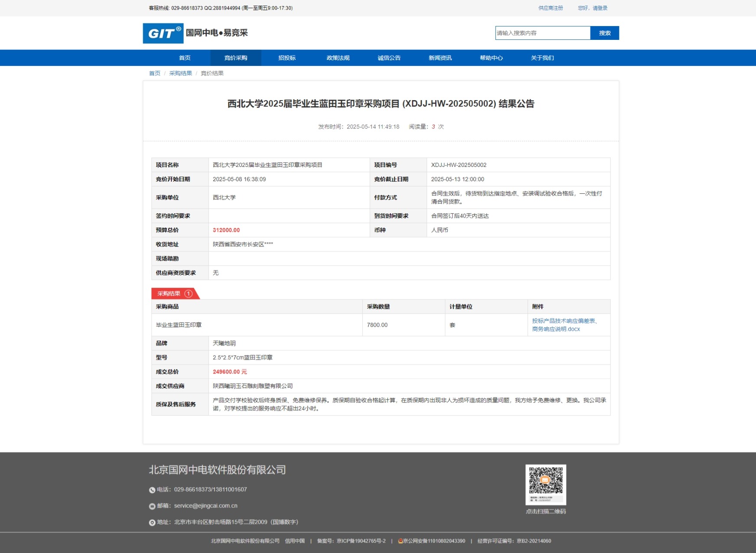The height and width of the screenshot is (553, 756).
Task: Click the 供应商注册 link at top
Action: tap(551, 8)
